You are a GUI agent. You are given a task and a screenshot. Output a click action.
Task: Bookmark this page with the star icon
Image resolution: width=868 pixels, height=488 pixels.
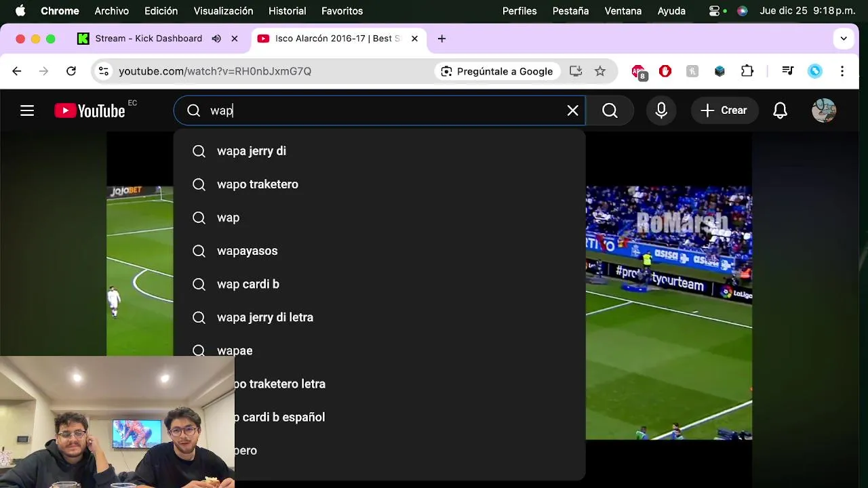point(600,71)
